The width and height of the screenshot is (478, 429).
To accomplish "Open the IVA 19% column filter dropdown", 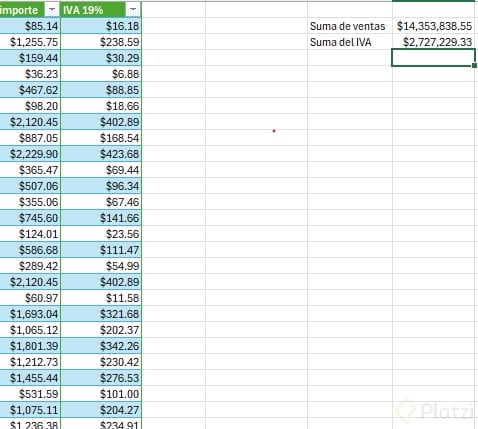I will pos(133,10).
